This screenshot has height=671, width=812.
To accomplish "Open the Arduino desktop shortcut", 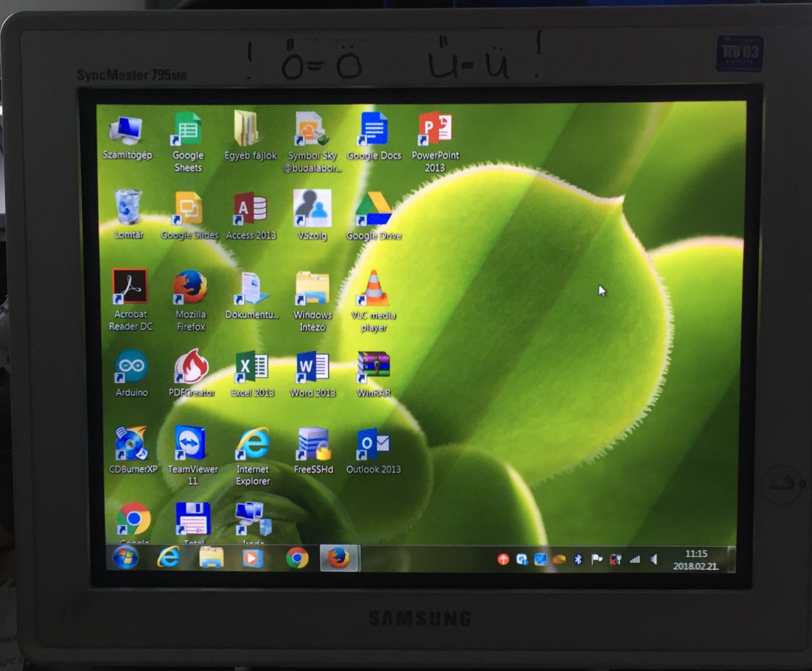I will [x=131, y=374].
